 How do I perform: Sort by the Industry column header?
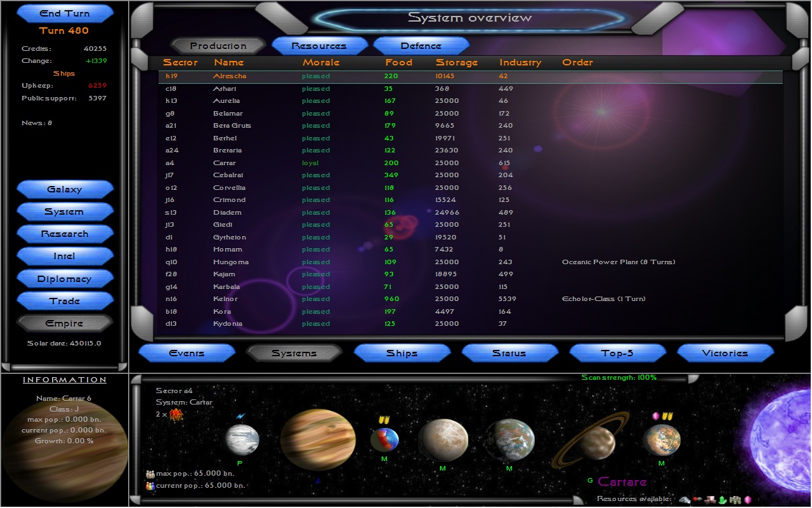[520, 62]
